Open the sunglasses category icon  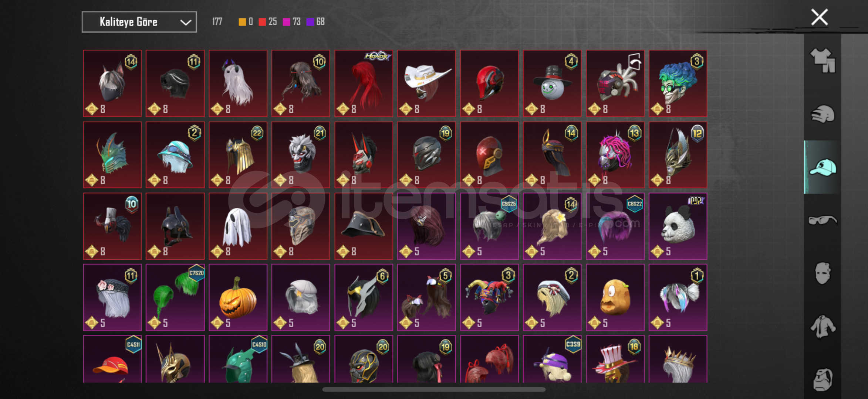coord(823,220)
